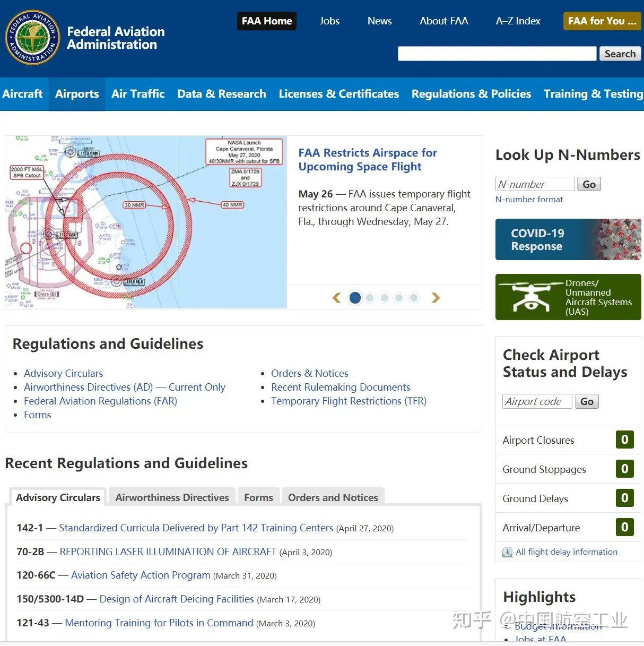Image resolution: width=644 pixels, height=646 pixels.
Task: Switch to Orders and Notices tab
Action: [x=333, y=497]
